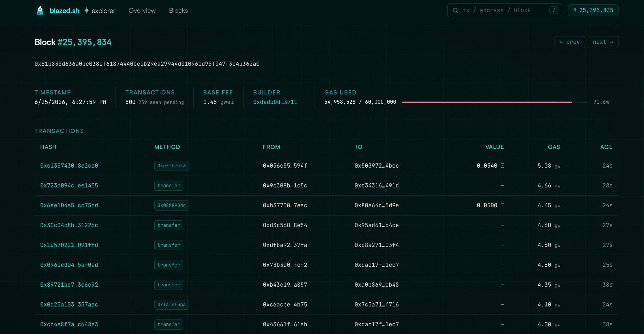Focus the tx / address / block search field
This screenshot has width=644, height=334.
504,10
